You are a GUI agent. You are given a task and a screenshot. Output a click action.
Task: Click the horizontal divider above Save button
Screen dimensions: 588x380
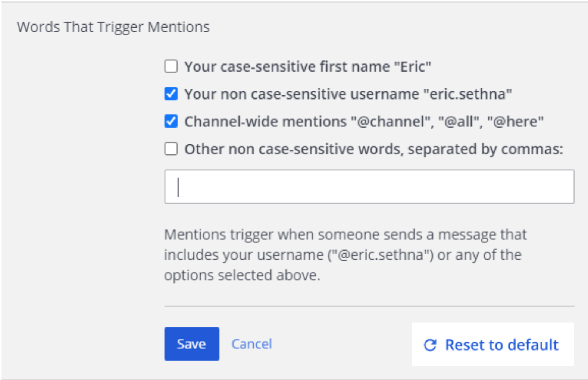coord(369,307)
